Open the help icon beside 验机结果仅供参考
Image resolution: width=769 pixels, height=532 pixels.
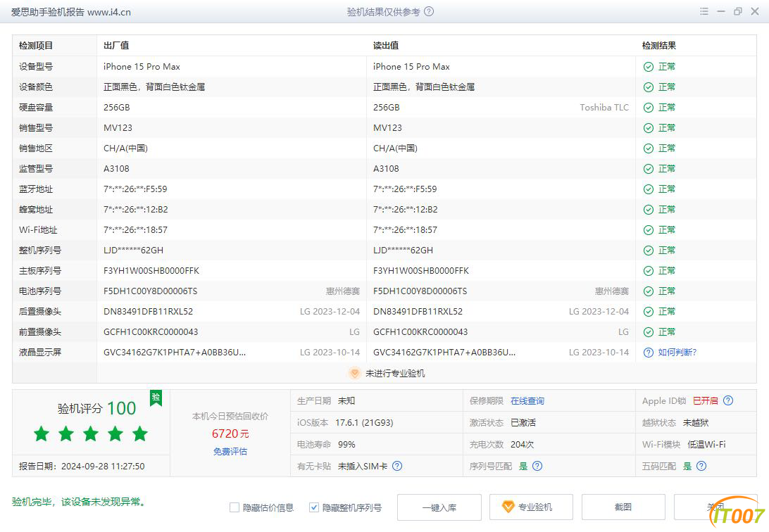pyautogui.click(x=429, y=12)
